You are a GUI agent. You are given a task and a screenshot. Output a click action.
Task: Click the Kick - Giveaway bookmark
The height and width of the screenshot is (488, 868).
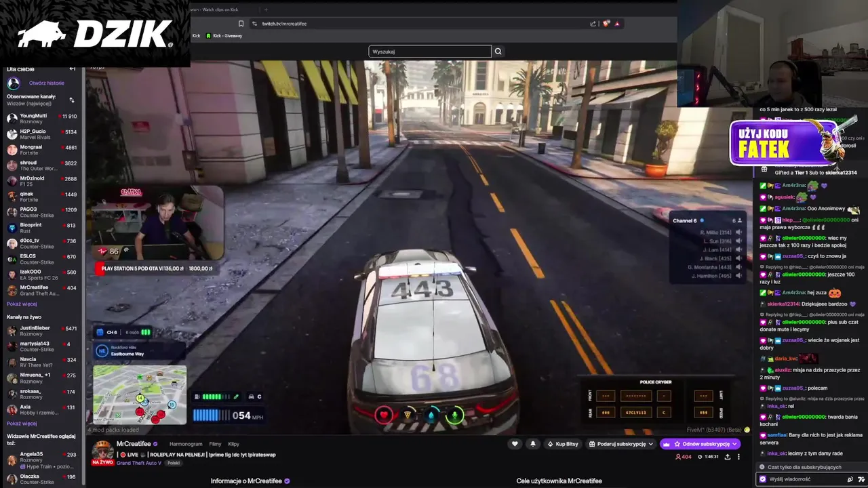click(x=224, y=36)
